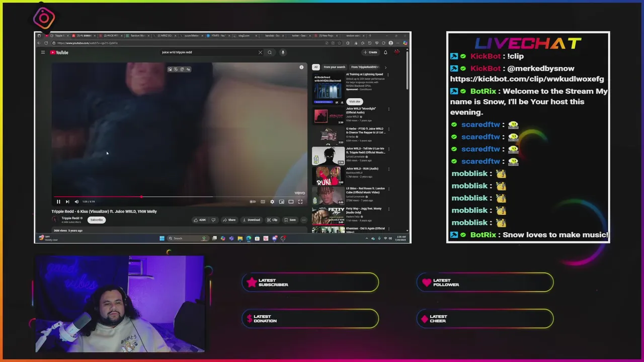Go back in the browser
The height and width of the screenshot is (362, 644).
(39, 43)
